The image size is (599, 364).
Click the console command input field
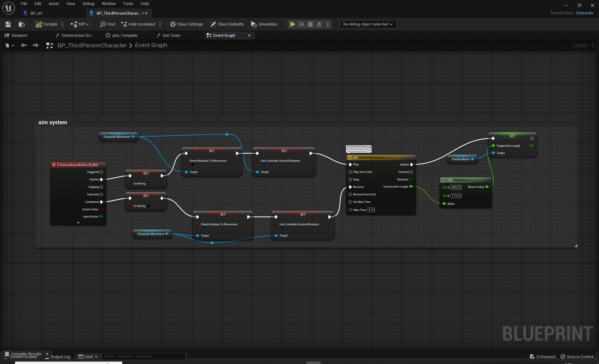[x=144, y=356]
